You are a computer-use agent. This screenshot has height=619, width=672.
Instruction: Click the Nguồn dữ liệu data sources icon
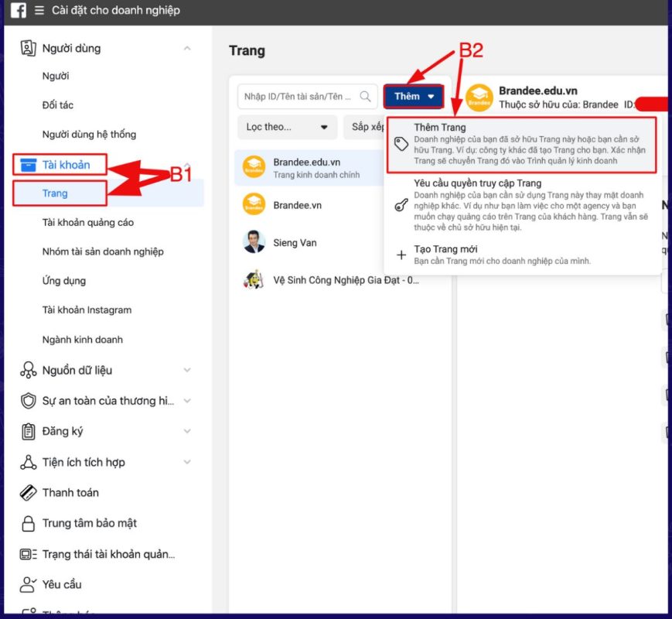(x=29, y=370)
